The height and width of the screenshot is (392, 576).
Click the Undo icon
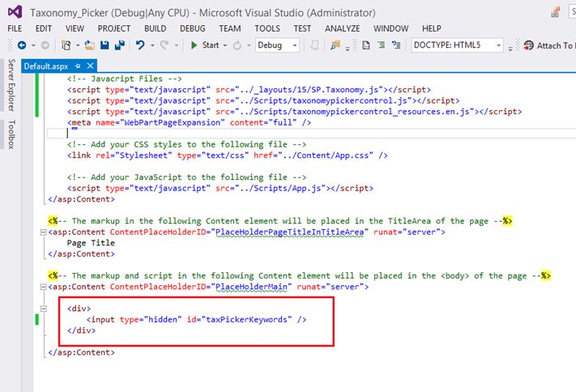140,45
